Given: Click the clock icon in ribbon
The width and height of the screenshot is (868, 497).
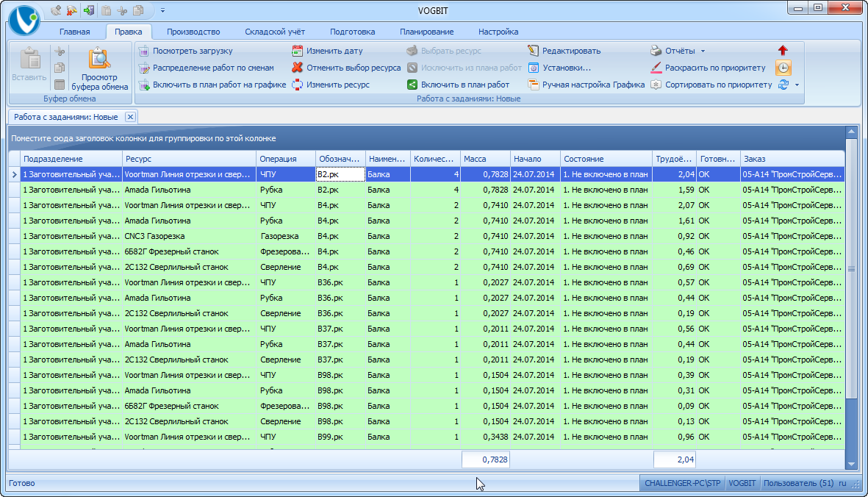Looking at the screenshot, I should click(783, 68).
